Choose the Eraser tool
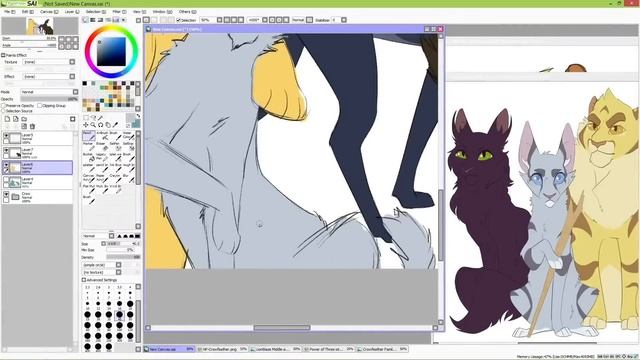This screenshot has height=360, width=640. pos(102,146)
